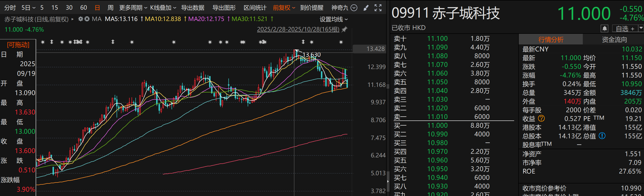Click the ROE value 27.65%
The width and height of the screenshot is (644, 196).
tap(630, 171)
